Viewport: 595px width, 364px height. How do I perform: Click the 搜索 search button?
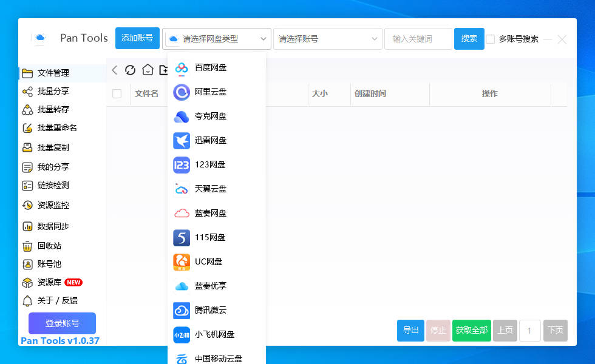(x=469, y=38)
